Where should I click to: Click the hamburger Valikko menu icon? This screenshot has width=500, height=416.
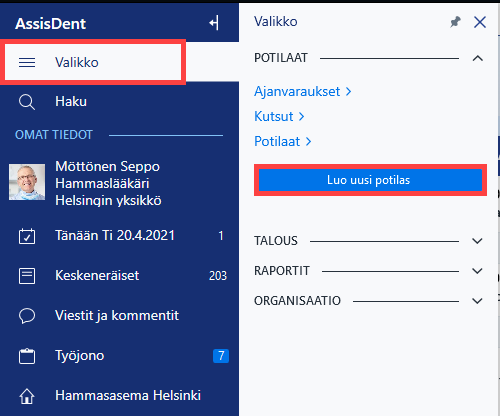[x=27, y=62]
